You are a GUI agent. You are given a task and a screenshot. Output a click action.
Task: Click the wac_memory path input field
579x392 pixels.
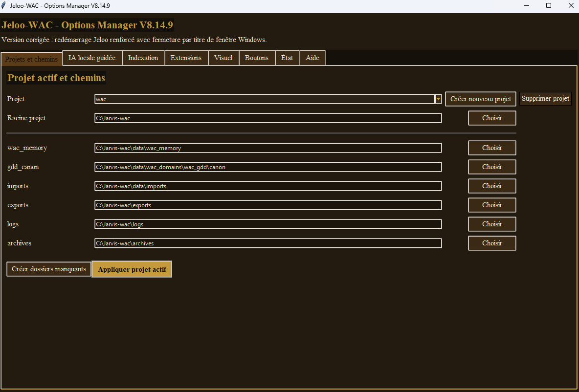click(268, 148)
